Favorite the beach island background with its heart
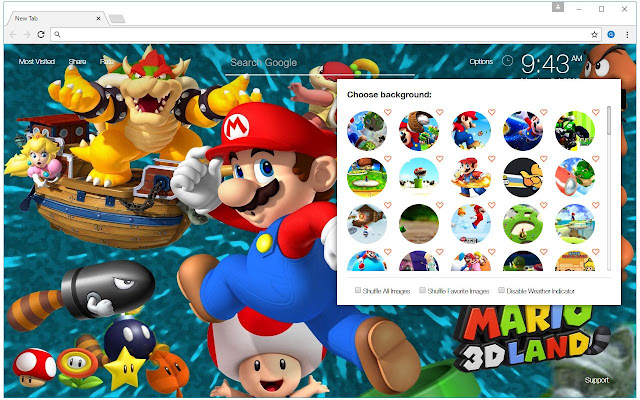 pyautogui.click(x=596, y=205)
